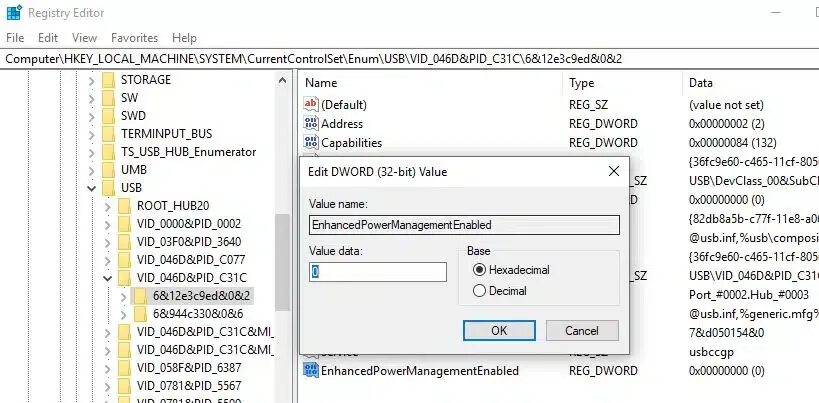Expand the SWD key
This screenshot has width=819, height=403.
tap(91, 116)
